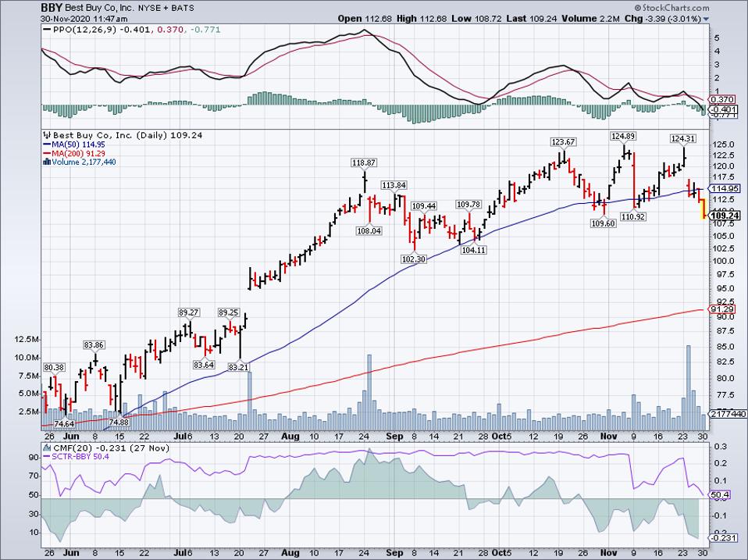This screenshot has width=748, height=560.
Task: Click the 114.95 tag on right axis
Action: tap(725, 188)
